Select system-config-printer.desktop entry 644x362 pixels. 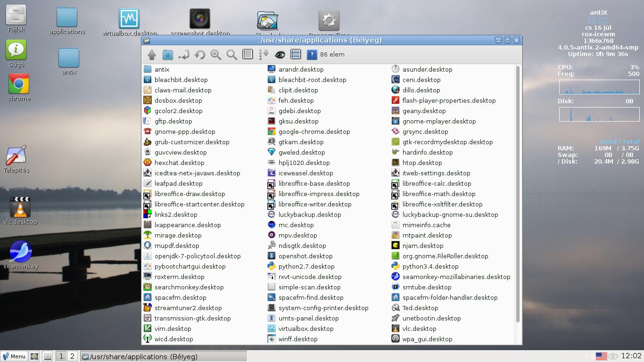coord(318,308)
